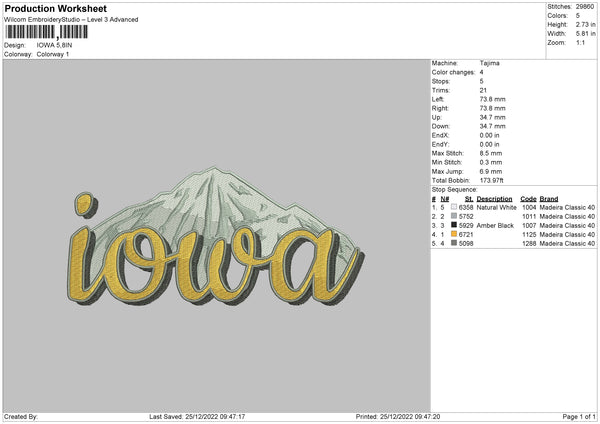Click the 'Brand' column header
The image size is (600, 424).
pyautogui.click(x=549, y=199)
